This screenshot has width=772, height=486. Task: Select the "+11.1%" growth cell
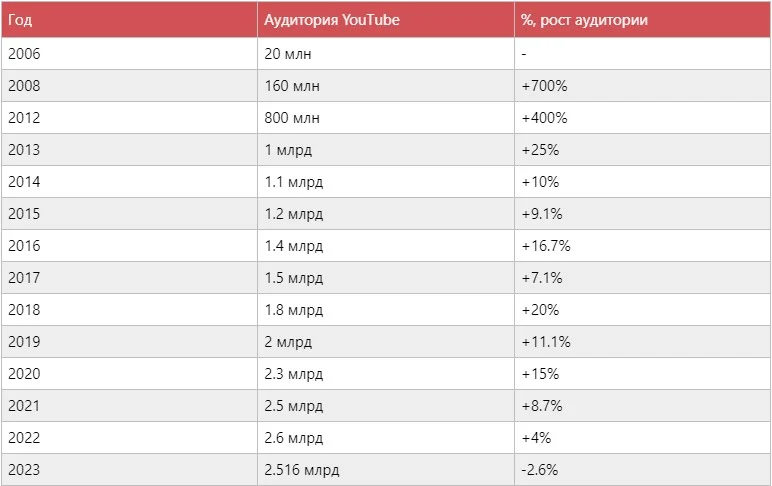click(546, 342)
